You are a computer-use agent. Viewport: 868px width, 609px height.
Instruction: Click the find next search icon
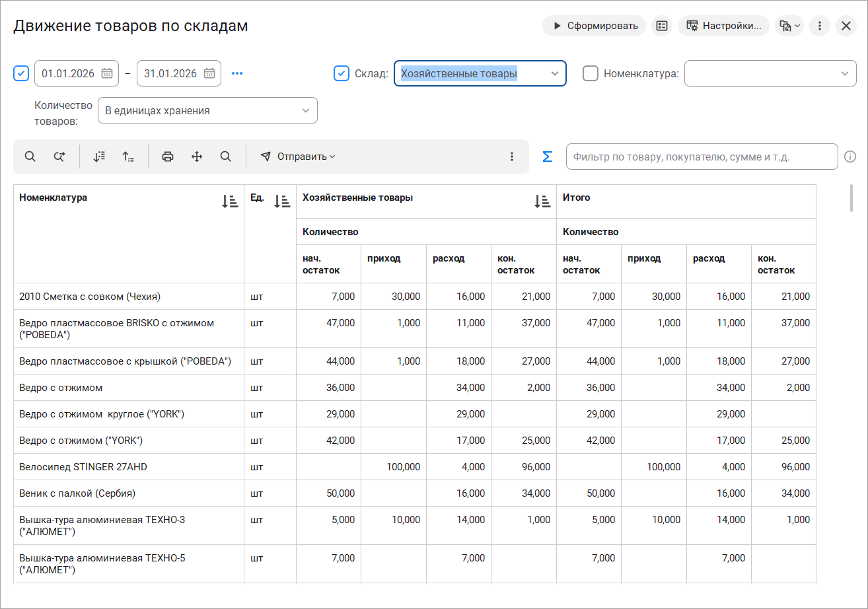coord(59,157)
